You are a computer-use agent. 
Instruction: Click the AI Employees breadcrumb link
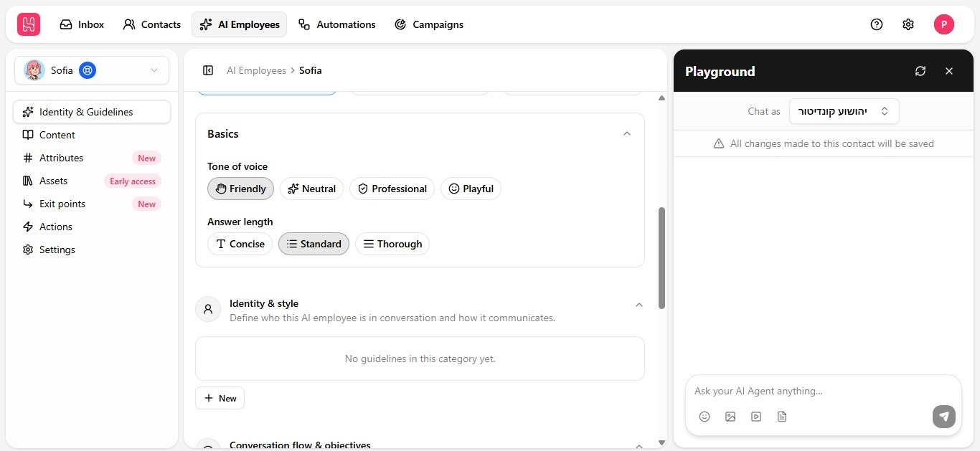256,70
